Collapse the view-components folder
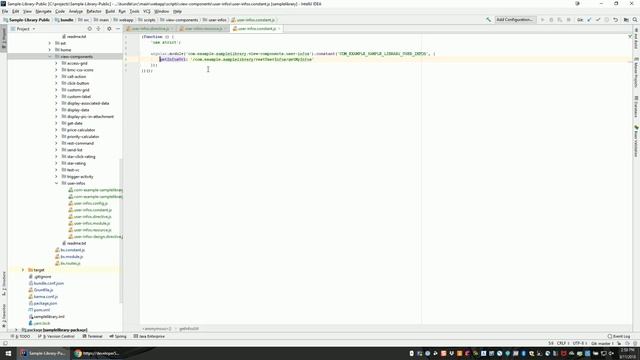 coord(50,57)
